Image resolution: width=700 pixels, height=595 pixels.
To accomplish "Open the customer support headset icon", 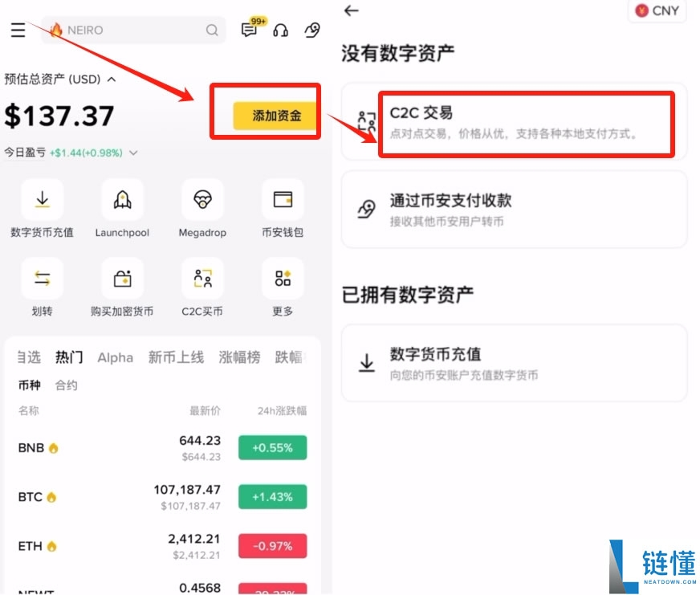I will tap(281, 30).
